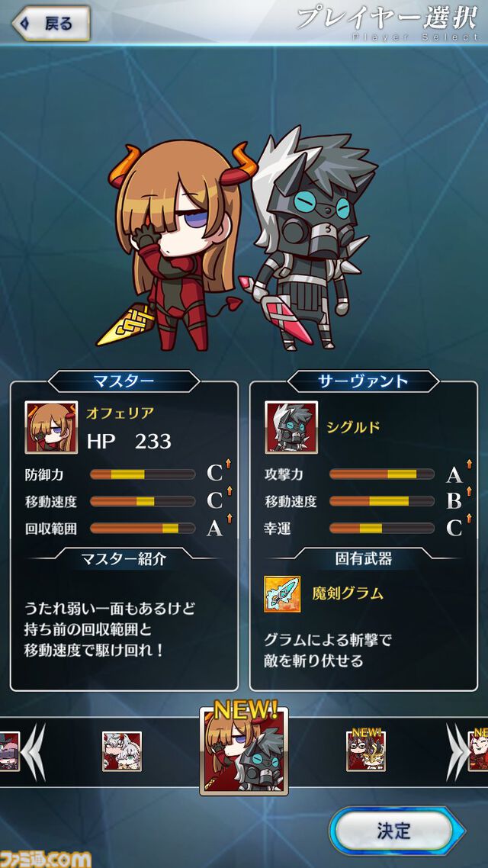Select Sigurd servant portrait icon
The height and width of the screenshot is (868, 488).
click(x=291, y=427)
